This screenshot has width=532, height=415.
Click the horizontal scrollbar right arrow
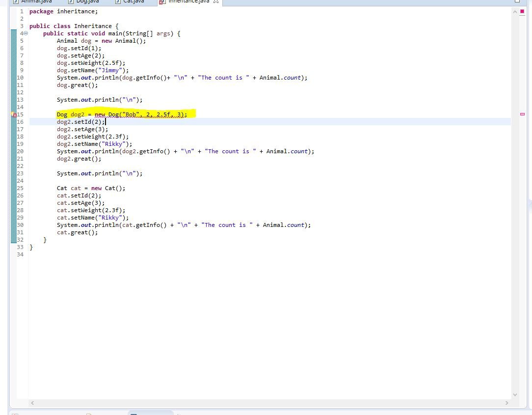coord(507,403)
